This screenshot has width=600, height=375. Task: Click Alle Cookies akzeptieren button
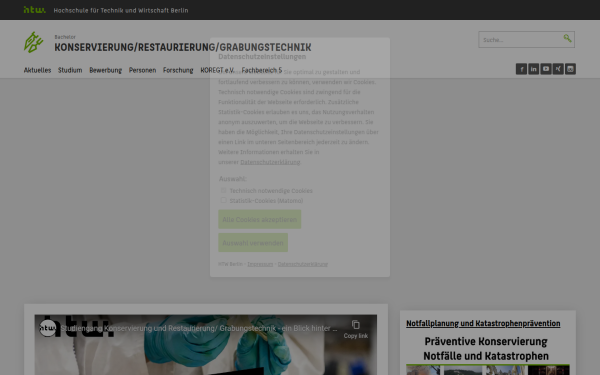tap(259, 219)
